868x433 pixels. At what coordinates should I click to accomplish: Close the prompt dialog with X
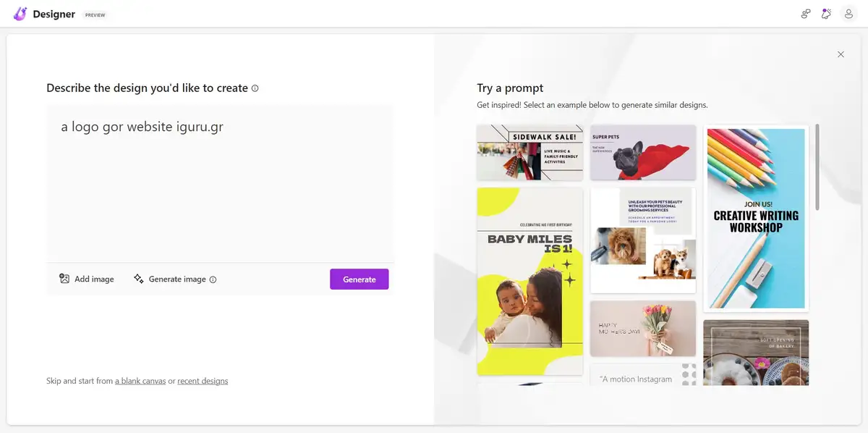coord(841,54)
